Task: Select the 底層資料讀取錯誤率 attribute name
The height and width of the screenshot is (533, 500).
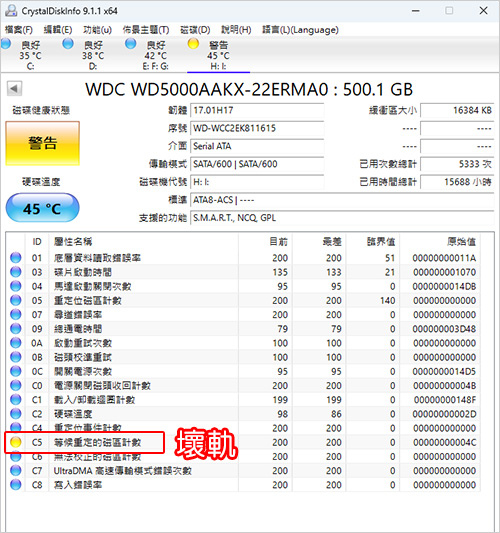Action: (97, 258)
